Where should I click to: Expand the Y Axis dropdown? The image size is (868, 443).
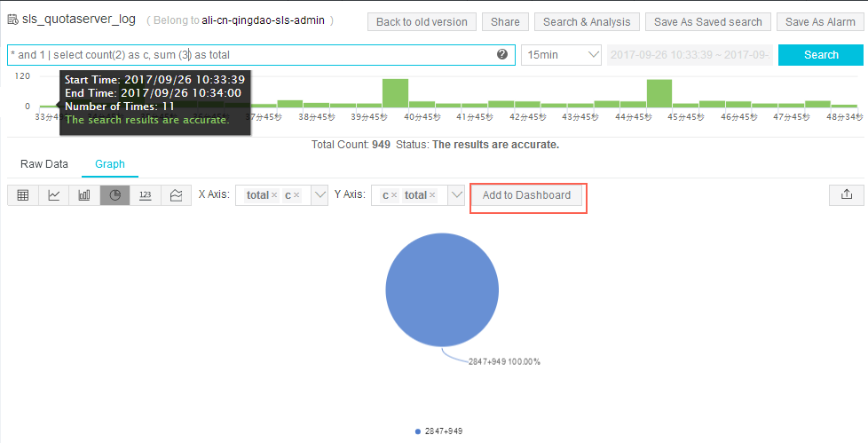coord(456,195)
